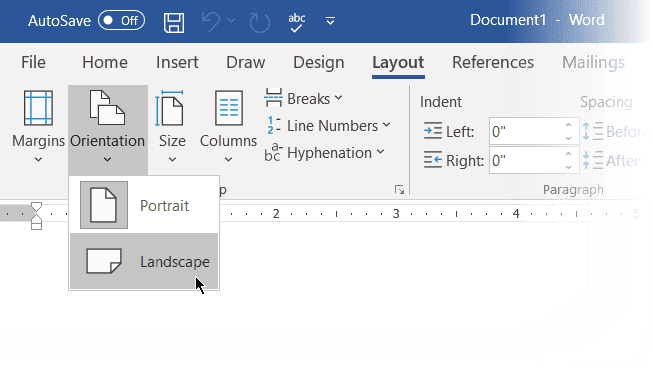Collapse the Orientation dropdown chevron

pyautogui.click(x=107, y=159)
